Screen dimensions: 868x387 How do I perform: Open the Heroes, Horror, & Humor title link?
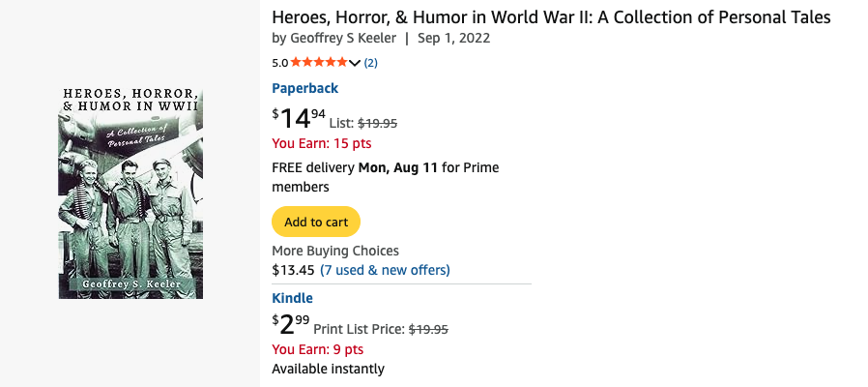tap(551, 17)
